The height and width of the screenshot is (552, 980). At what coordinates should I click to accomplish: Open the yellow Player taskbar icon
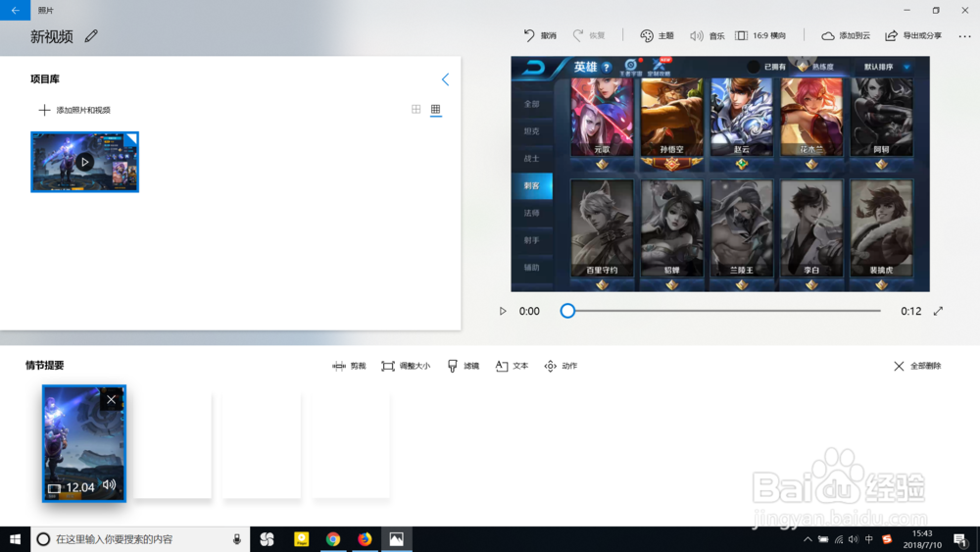[301, 539]
